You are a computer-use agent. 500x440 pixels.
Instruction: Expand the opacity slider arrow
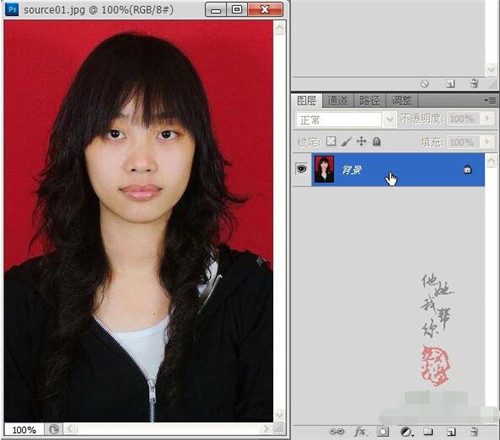pyautogui.click(x=487, y=118)
